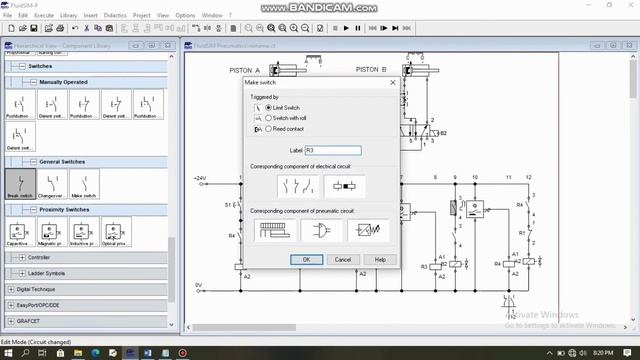The width and height of the screenshot is (640, 360).
Task: Open the Edit menu
Action: point(23,16)
